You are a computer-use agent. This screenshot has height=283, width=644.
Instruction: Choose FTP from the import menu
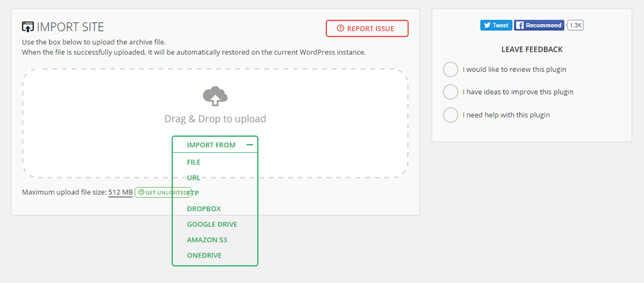click(193, 193)
